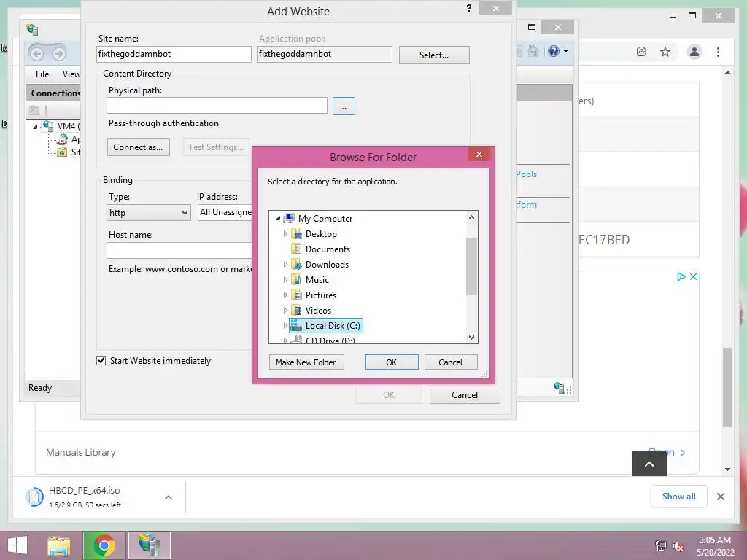Click Make New Folder button

[x=306, y=362]
